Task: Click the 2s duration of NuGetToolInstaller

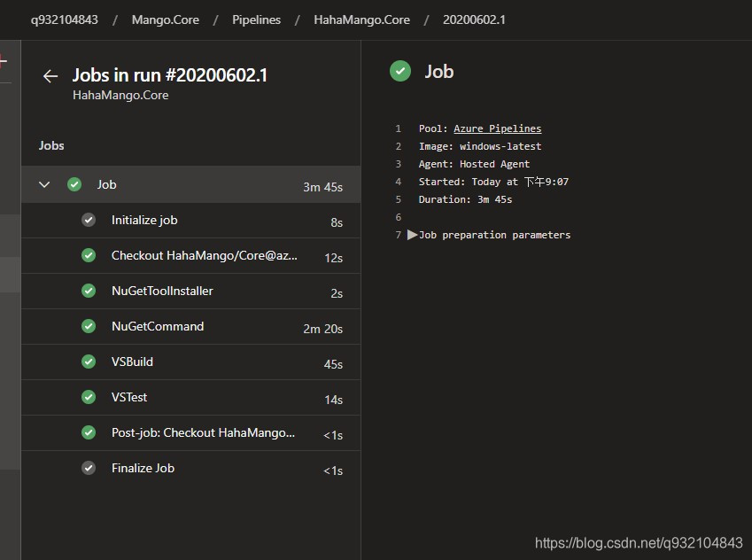Action: (337, 293)
